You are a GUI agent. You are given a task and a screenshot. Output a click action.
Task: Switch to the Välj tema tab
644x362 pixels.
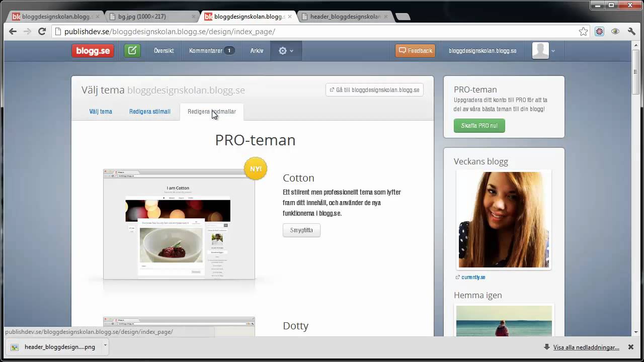click(101, 112)
